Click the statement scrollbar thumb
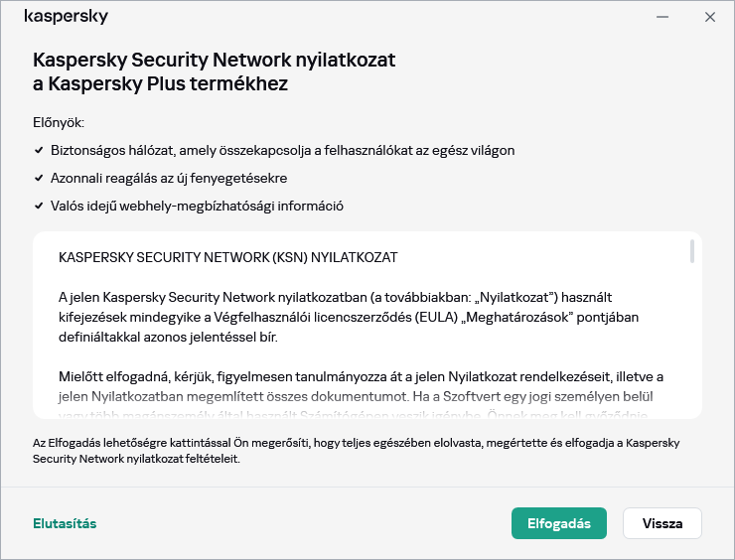This screenshot has width=735, height=560. [691, 251]
